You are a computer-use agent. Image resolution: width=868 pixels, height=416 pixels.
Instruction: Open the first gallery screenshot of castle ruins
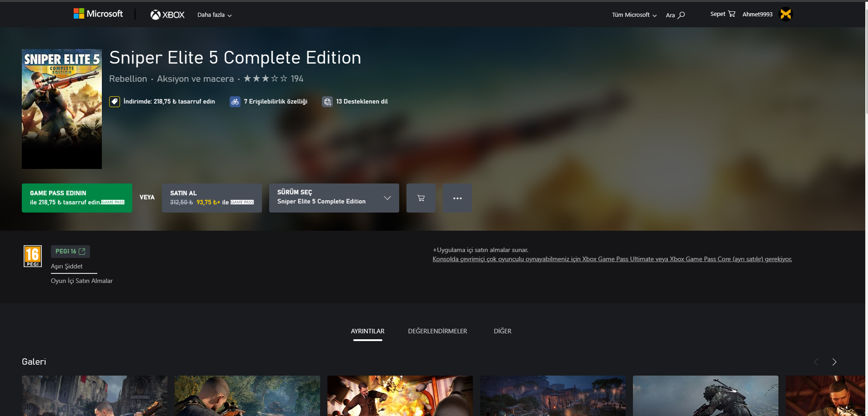pyautogui.click(x=95, y=396)
